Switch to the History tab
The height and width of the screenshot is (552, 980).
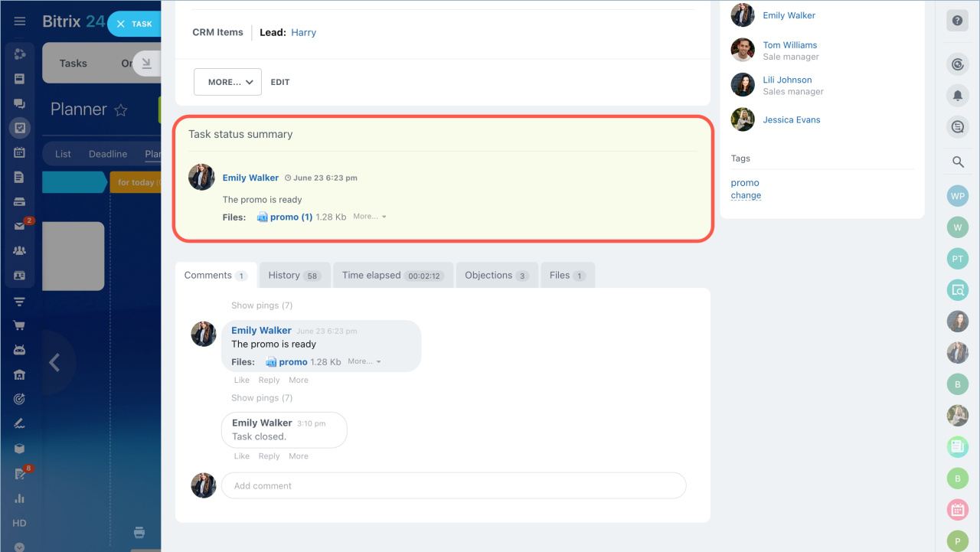295,276
